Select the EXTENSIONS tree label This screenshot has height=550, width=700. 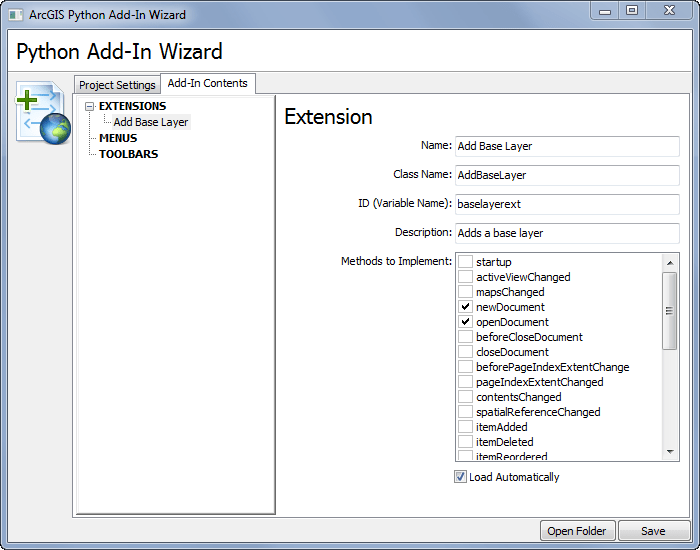pyautogui.click(x=133, y=106)
